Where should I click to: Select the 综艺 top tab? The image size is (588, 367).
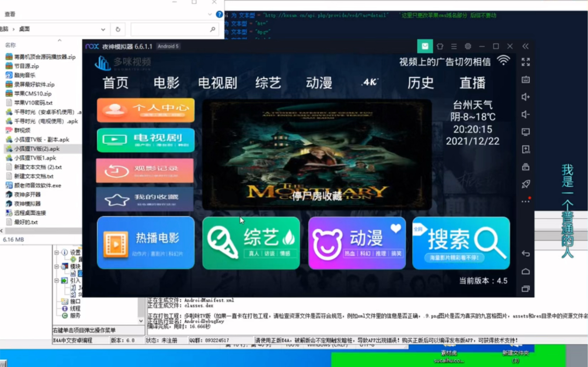click(x=268, y=83)
